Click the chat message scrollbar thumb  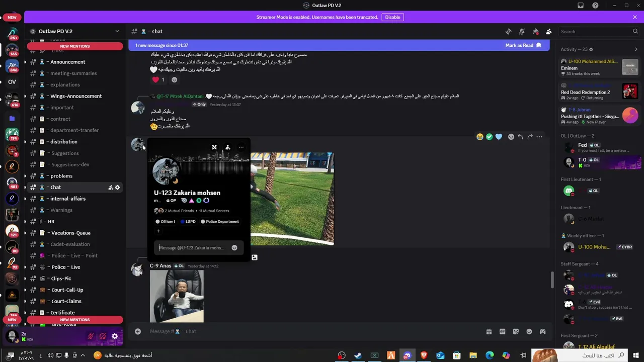pos(552,280)
